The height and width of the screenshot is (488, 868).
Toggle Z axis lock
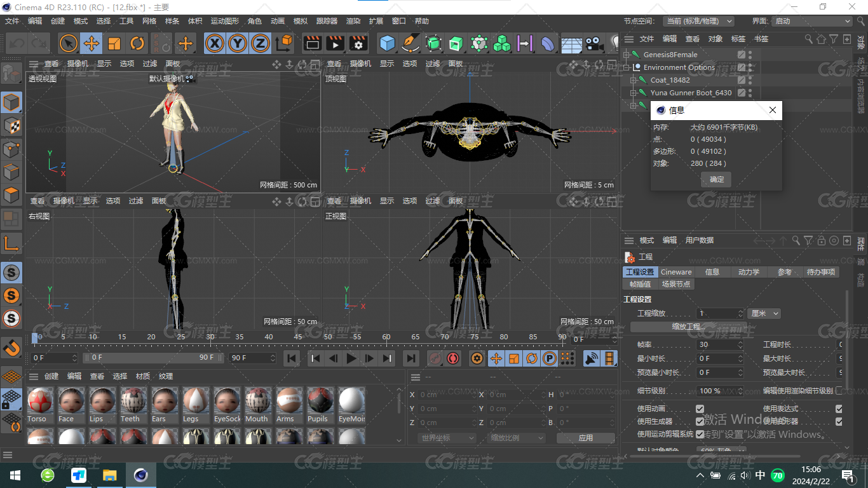260,43
